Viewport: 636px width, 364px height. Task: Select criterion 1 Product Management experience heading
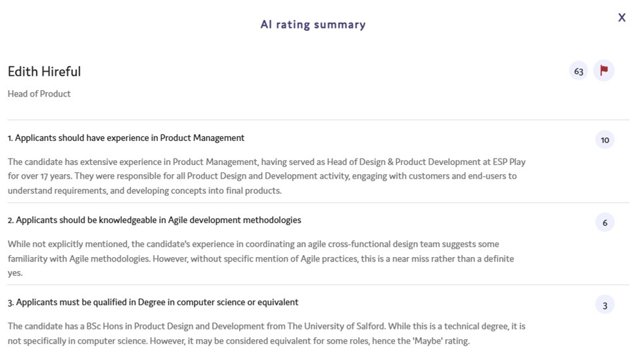(126, 138)
